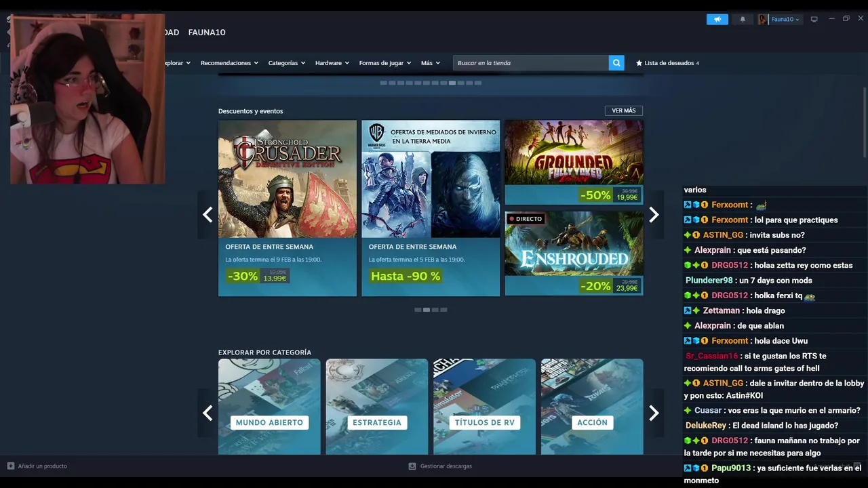The width and height of the screenshot is (868, 488).
Task: Select the highlighted top carousel page dot
Action: [x=452, y=83]
